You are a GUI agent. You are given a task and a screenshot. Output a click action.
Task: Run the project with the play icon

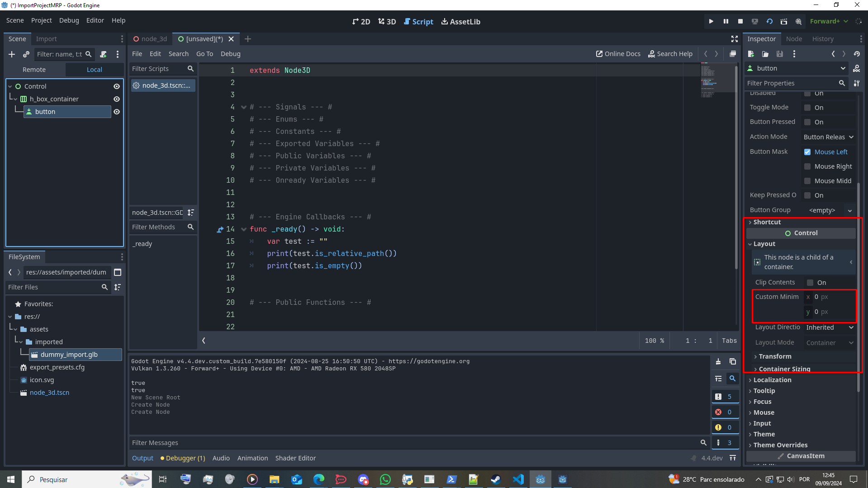pyautogui.click(x=711, y=21)
